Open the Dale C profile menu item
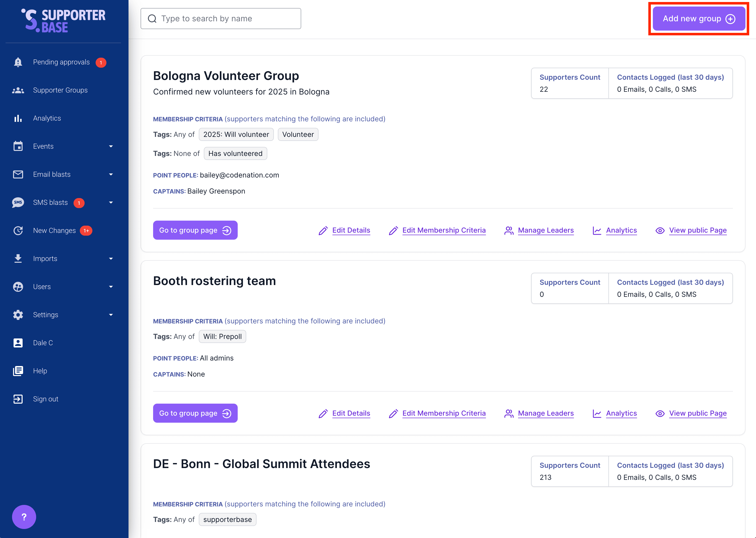Viewport: 756px width, 538px height. [x=43, y=343]
